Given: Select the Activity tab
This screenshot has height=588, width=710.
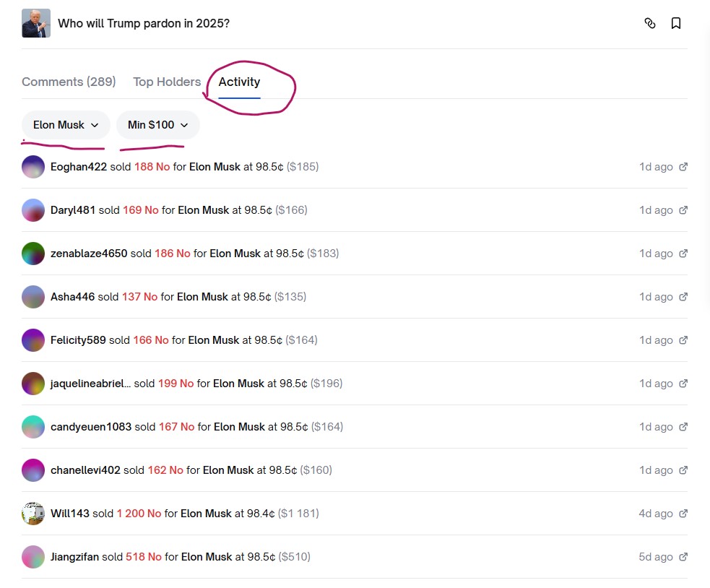Looking at the screenshot, I should (239, 82).
